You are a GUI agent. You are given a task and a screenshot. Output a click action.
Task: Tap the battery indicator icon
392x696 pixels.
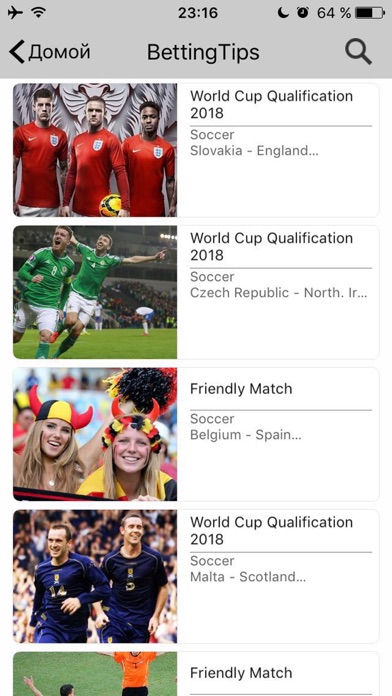(370, 13)
